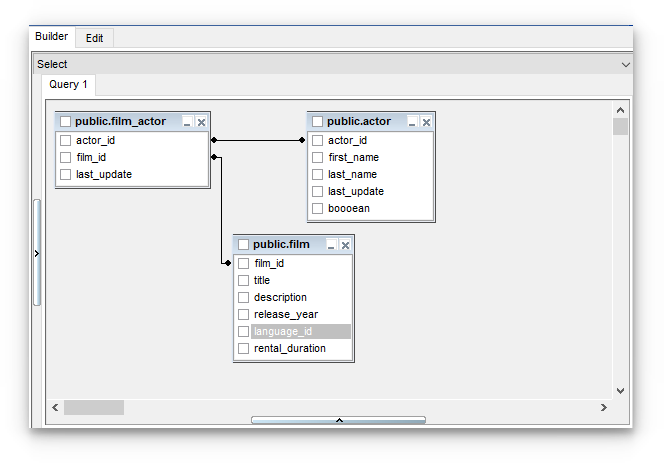Screen dimensions: 664x463
Task: Close the public.film table box
Action: pos(346,245)
